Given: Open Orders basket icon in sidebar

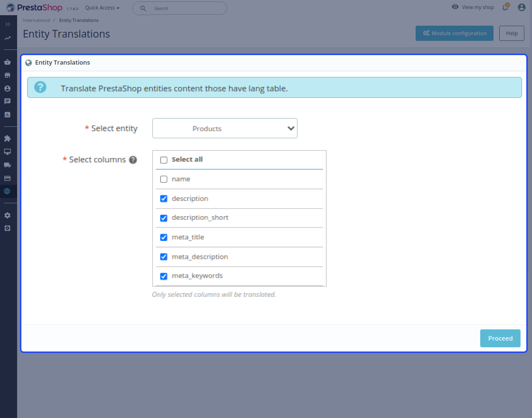Looking at the screenshot, I should tap(8, 62).
